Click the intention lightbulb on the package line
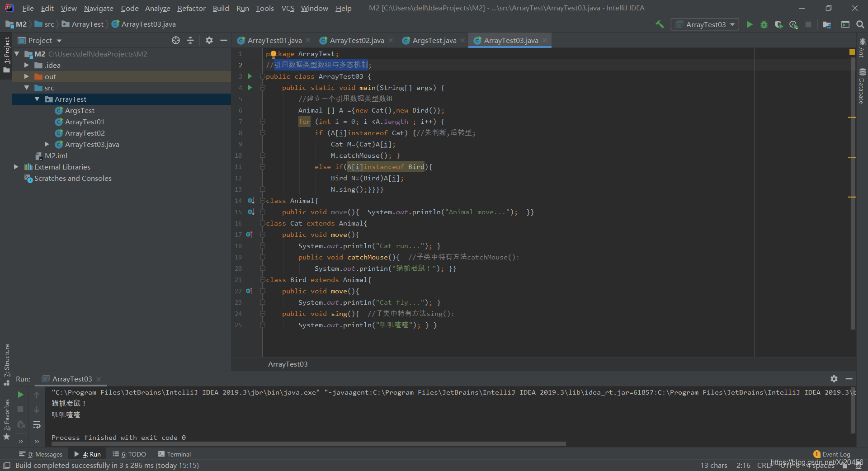The height and width of the screenshot is (471, 868). click(273, 54)
